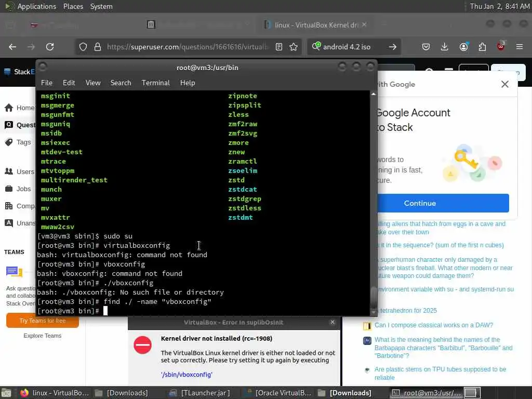
Task: Click the padlock site info icon
Action: pos(98,47)
